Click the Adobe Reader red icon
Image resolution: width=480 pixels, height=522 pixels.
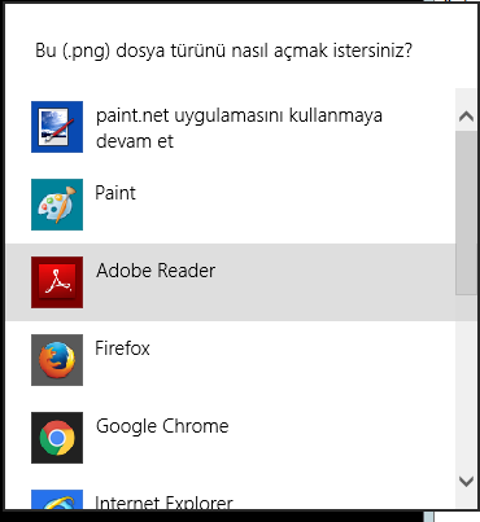[57, 282]
